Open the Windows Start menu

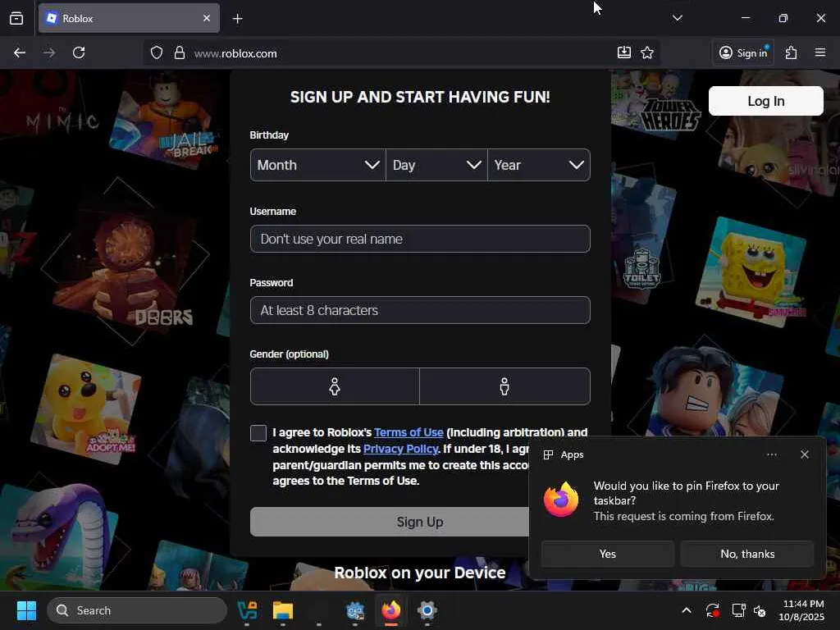(26, 610)
